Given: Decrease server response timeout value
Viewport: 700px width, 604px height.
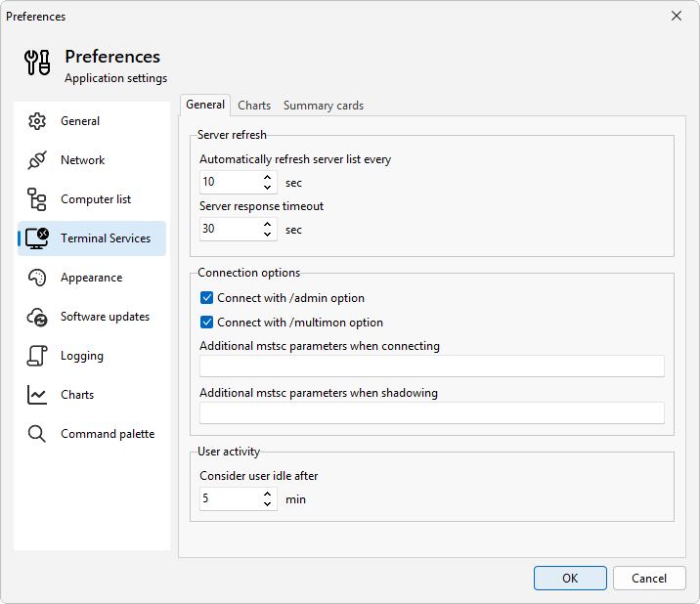Looking at the screenshot, I should tap(268, 234).
